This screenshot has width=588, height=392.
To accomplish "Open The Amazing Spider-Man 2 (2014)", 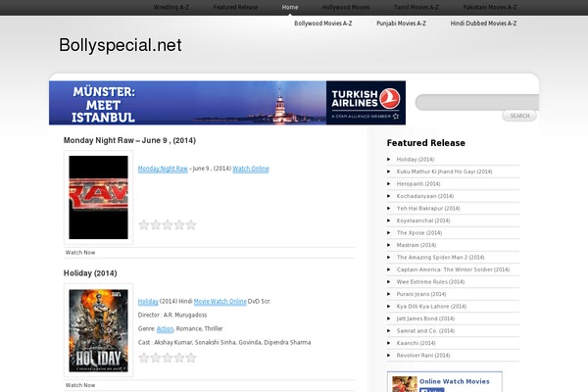I will (441, 258).
